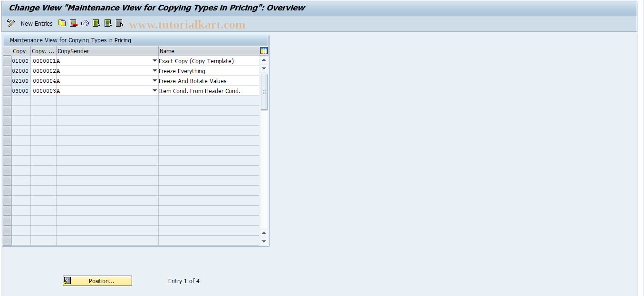Click the 'Entry 1 of 4' status text
The height and width of the screenshot is (296, 644).
(184, 281)
